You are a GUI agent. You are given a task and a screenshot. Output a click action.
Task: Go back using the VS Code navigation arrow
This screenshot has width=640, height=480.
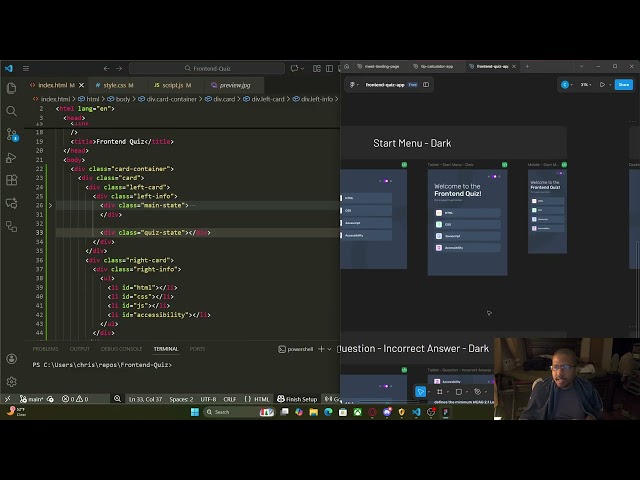[x=107, y=69]
